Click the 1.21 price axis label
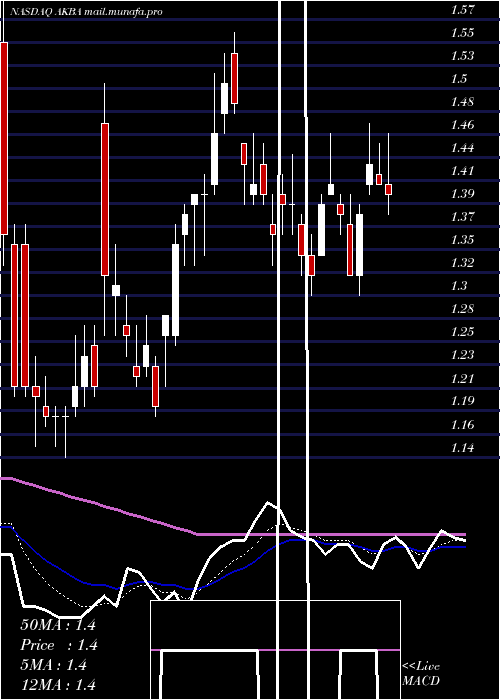This screenshot has width=500, height=700. pyautogui.click(x=462, y=379)
